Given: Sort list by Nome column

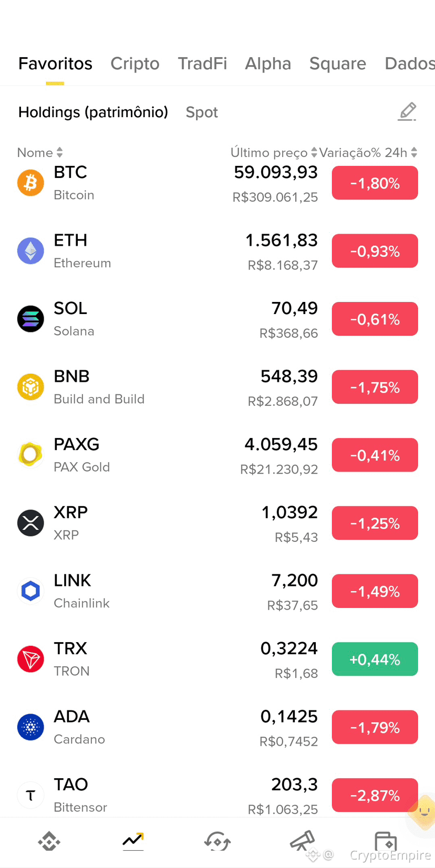Looking at the screenshot, I should point(40,152).
